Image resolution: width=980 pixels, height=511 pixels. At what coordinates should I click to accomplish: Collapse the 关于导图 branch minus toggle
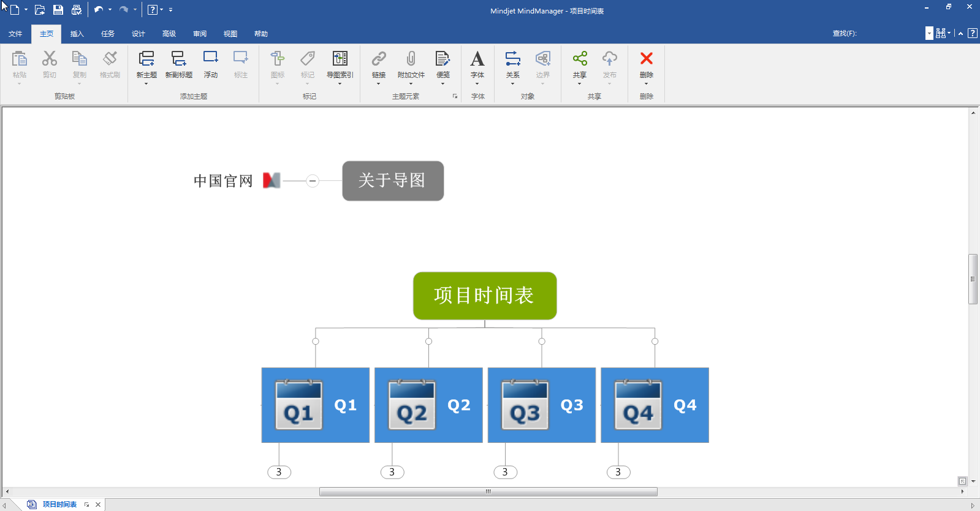(313, 181)
